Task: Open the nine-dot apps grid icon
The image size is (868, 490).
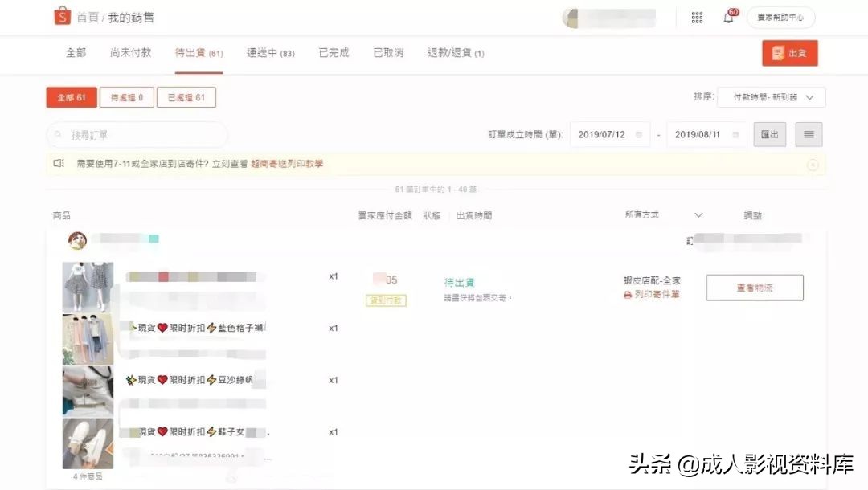Action: 697,16
